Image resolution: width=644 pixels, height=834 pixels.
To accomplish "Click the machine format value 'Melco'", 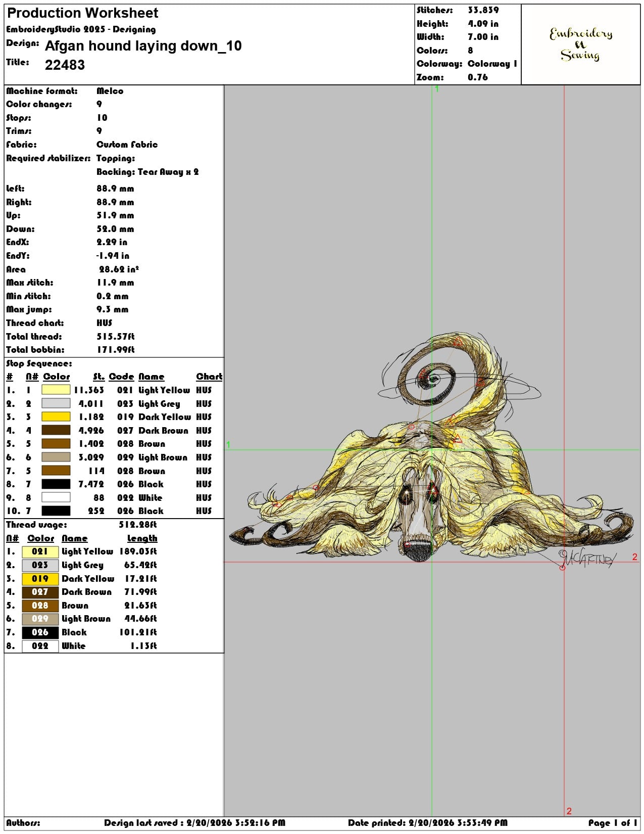I will point(110,91).
